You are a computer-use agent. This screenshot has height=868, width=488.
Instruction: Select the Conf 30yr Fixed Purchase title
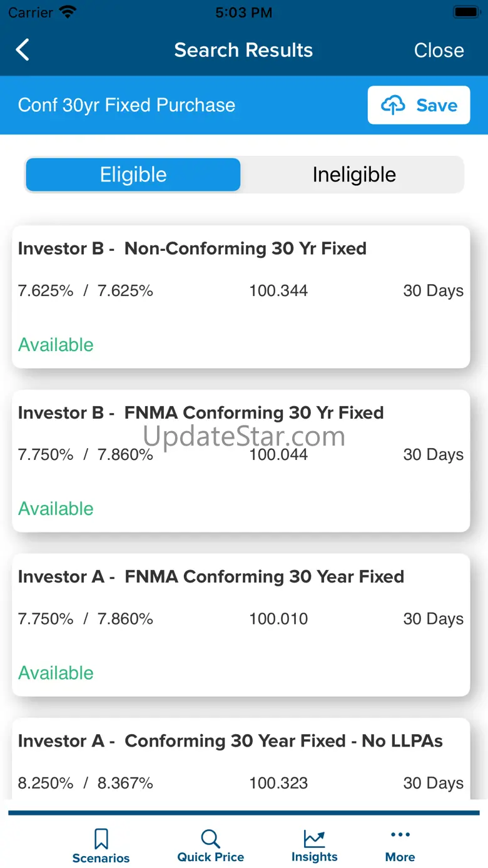[127, 105]
